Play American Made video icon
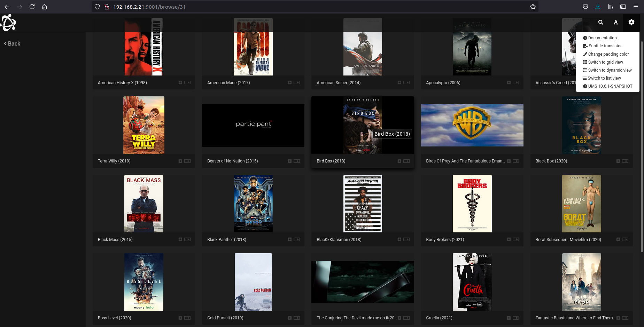644x327 pixels. click(x=297, y=82)
